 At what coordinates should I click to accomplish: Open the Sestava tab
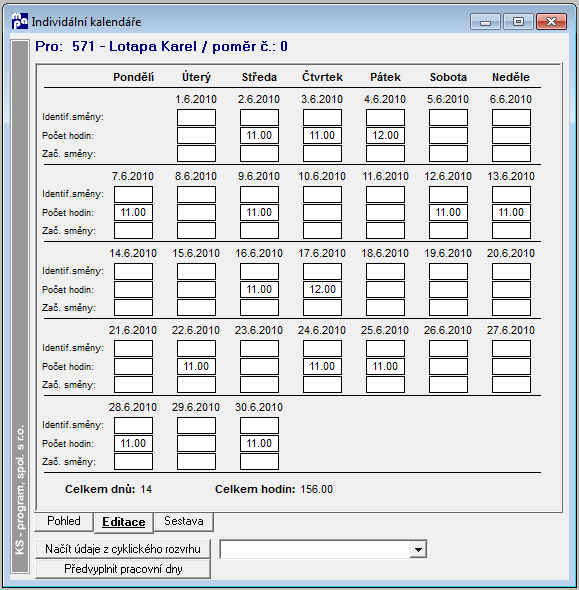point(184,522)
